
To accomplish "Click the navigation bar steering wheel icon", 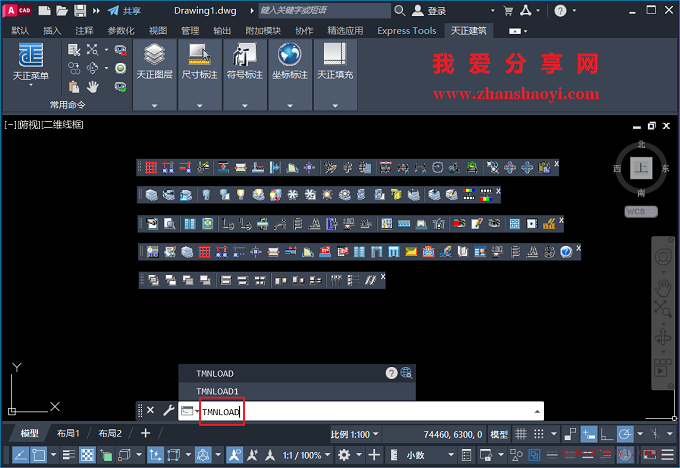I will pyautogui.click(x=663, y=258).
